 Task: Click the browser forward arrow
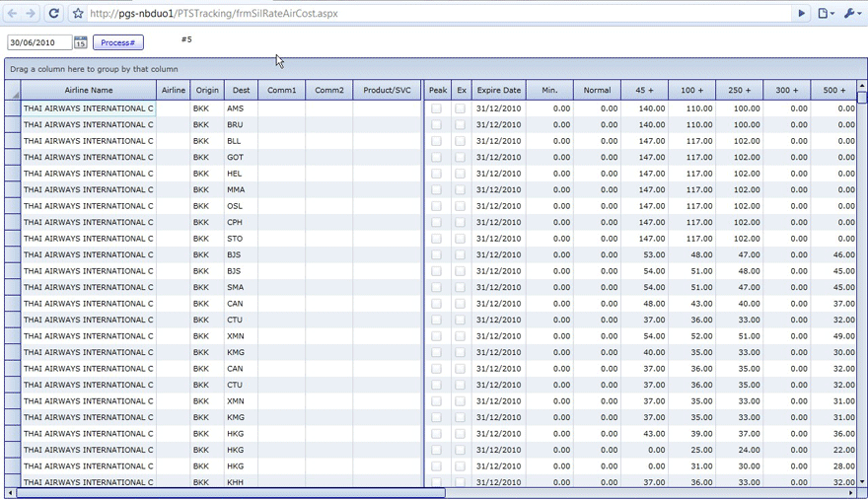click(31, 13)
